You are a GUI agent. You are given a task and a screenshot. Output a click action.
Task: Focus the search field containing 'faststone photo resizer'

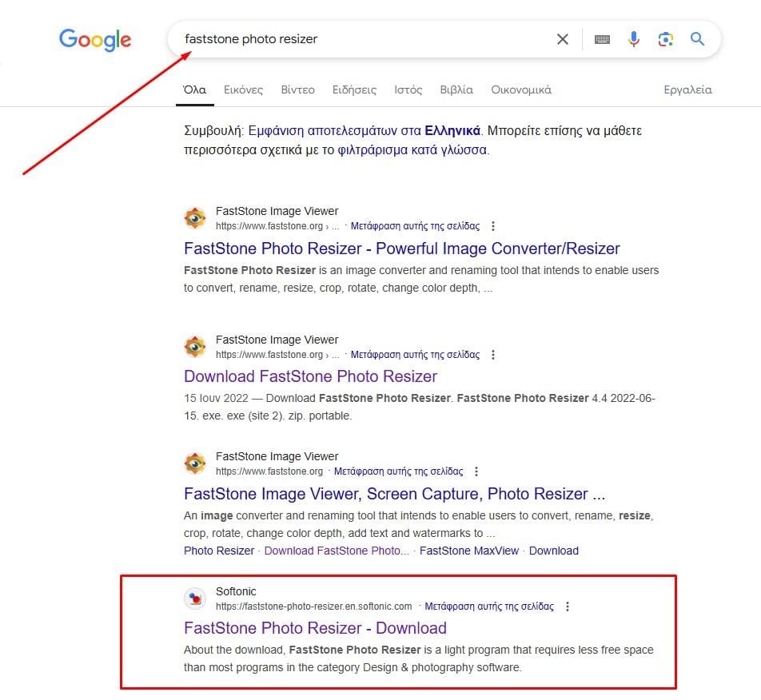click(364, 39)
